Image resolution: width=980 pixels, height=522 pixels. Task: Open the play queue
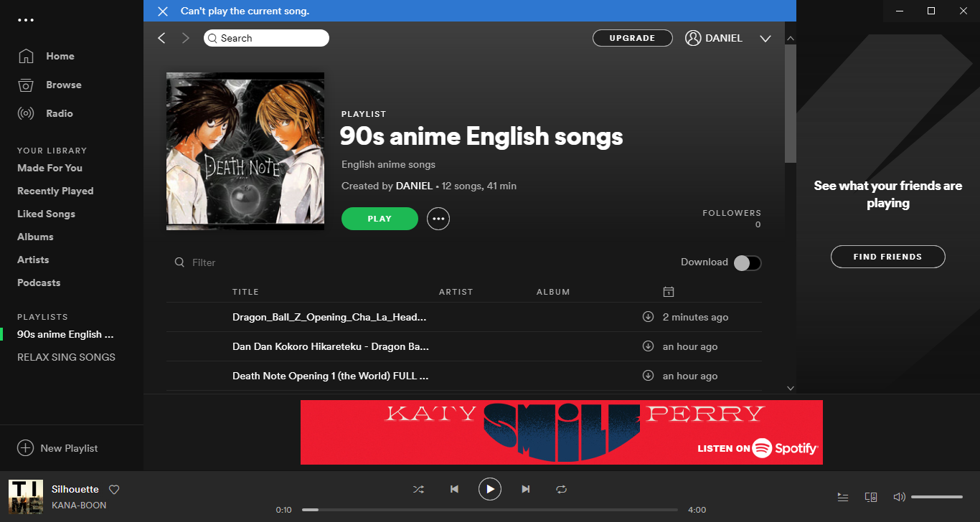click(x=843, y=497)
